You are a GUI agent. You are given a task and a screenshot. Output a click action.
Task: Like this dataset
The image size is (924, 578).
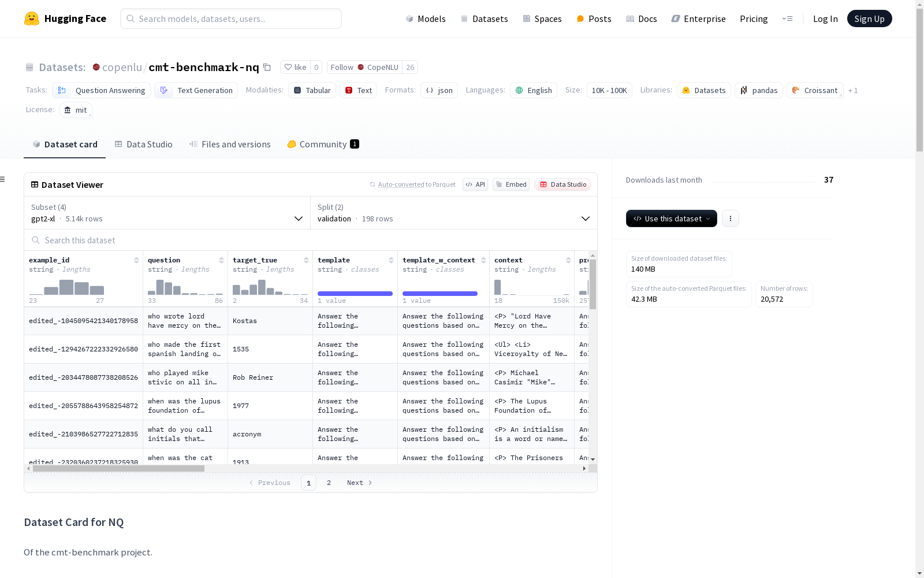click(296, 67)
